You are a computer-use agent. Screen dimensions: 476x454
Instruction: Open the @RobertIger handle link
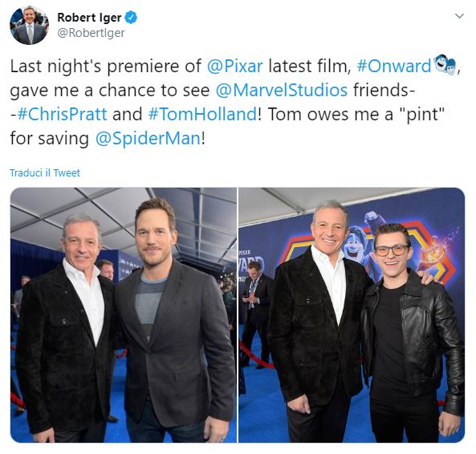(91, 33)
